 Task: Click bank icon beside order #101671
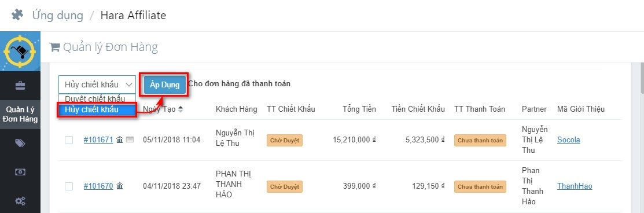[x=120, y=140]
